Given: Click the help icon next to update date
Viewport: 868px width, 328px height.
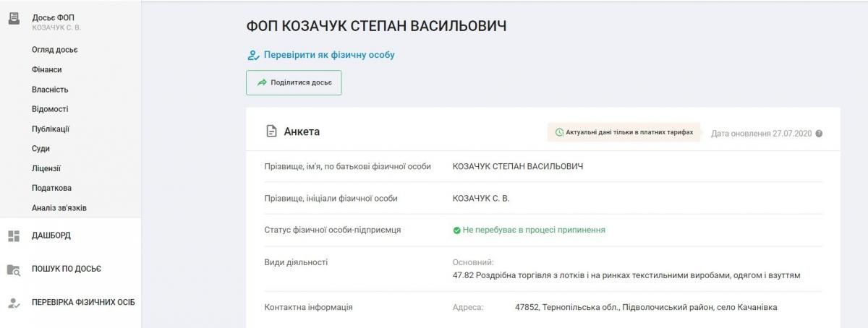Looking at the screenshot, I should click(x=819, y=134).
